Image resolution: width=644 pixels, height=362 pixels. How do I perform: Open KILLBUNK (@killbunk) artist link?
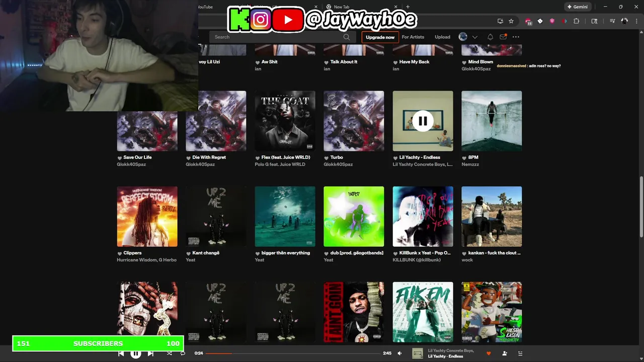(417, 260)
